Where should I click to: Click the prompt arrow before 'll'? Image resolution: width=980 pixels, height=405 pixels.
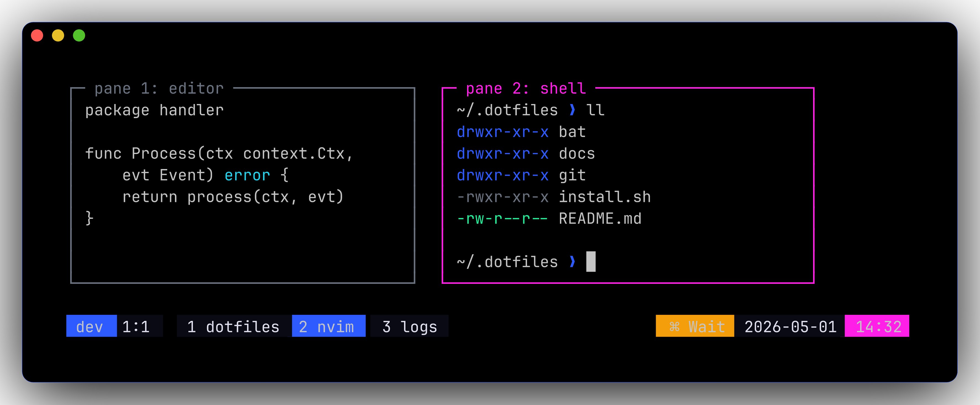(572, 110)
